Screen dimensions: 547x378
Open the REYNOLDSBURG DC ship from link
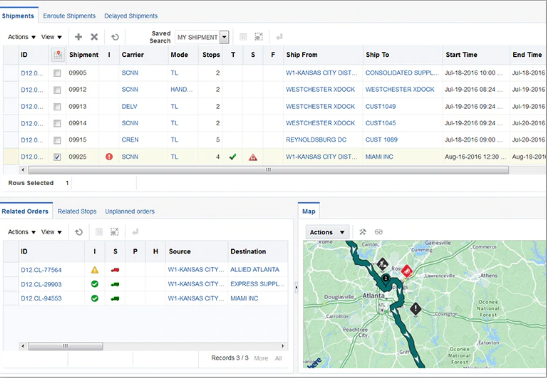[316, 140]
